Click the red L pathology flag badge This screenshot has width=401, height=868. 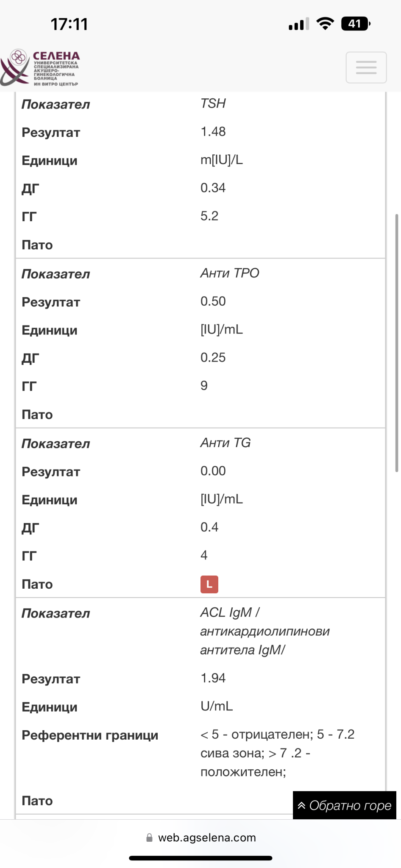click(209, 584)
